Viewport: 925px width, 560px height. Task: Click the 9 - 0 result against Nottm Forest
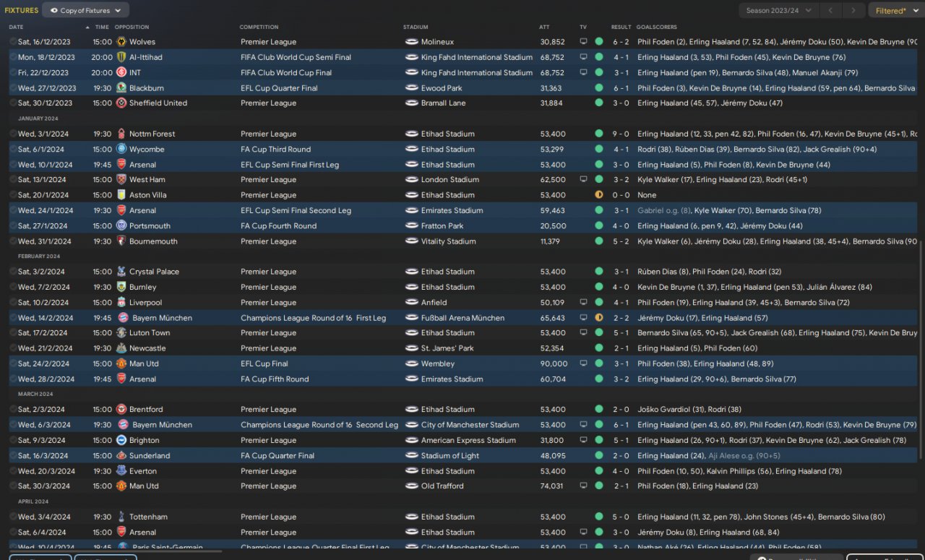pos(621,134)
